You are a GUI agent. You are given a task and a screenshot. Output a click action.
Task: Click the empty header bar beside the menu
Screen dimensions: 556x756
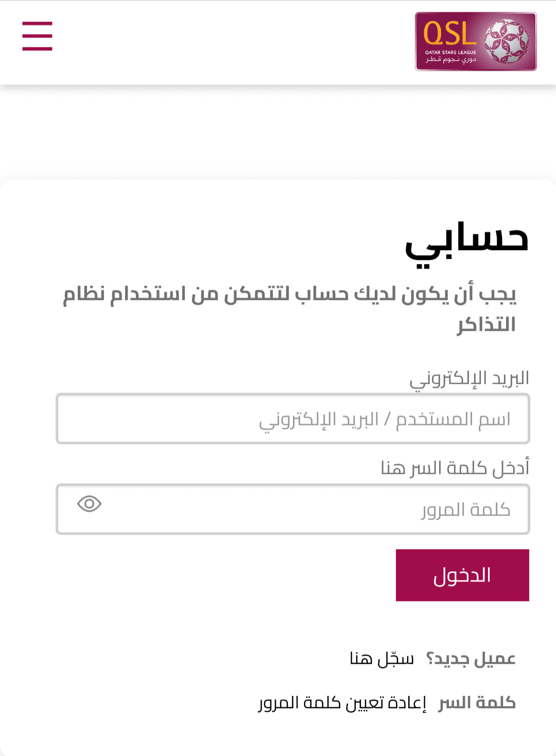[x=232, y=41]
